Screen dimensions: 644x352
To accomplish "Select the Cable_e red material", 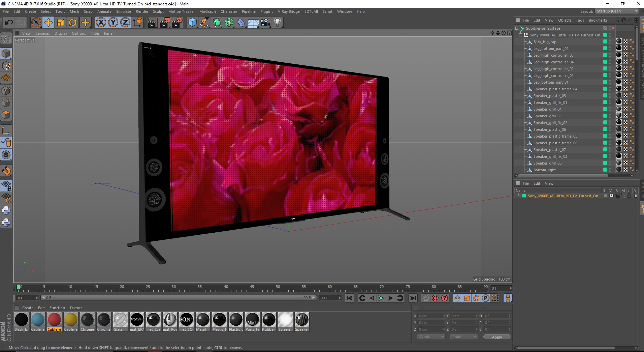I will point(54,322).
